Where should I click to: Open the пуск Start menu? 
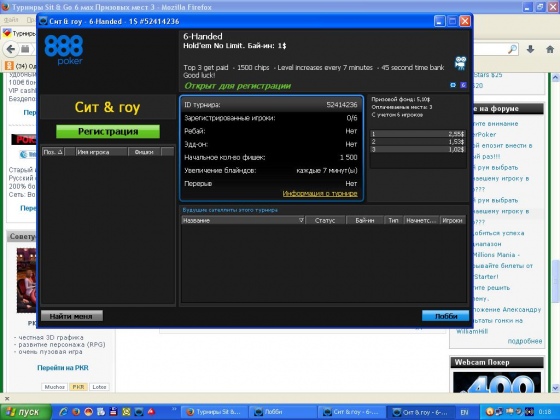click(x=26, y=412)
